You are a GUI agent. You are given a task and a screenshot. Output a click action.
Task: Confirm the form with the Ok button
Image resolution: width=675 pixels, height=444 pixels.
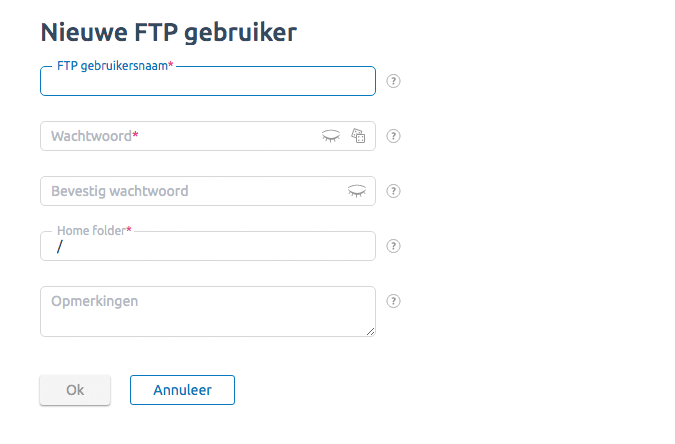click(75, 390)
